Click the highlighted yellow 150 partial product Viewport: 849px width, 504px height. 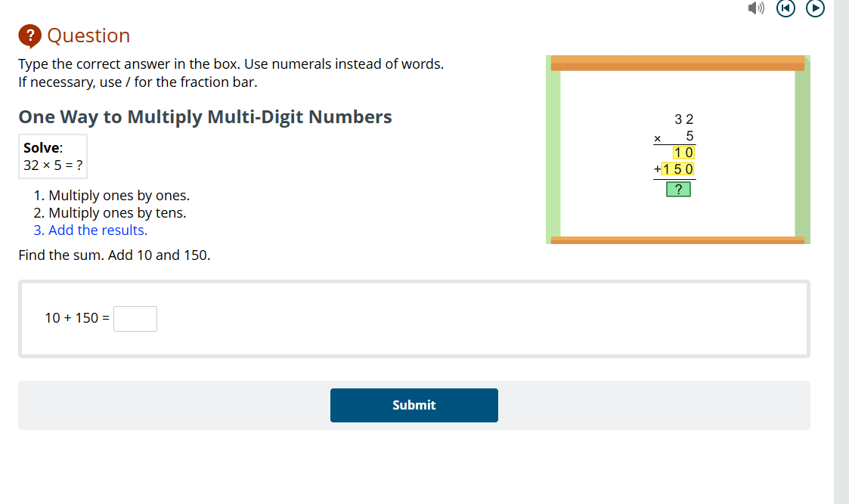(678, 169)
